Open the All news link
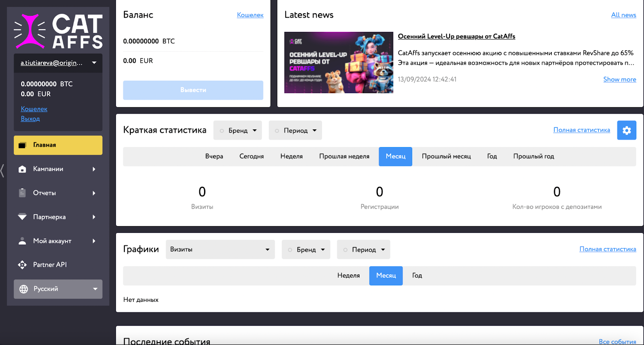Viewport: 644px width, 345px height. pos(623,15)
